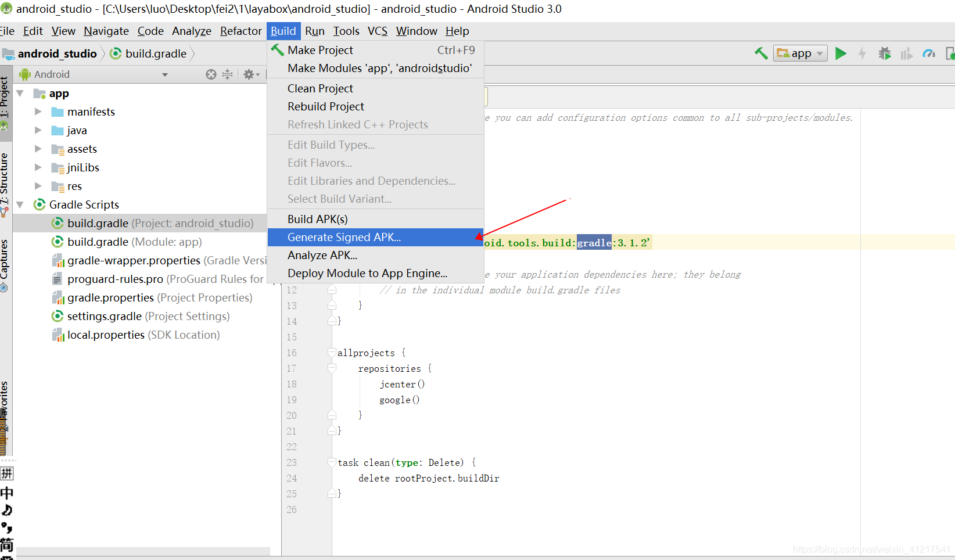
Task: Select proguard-rules.pro file
Action: pyautogui.click(x=140, y=279)
